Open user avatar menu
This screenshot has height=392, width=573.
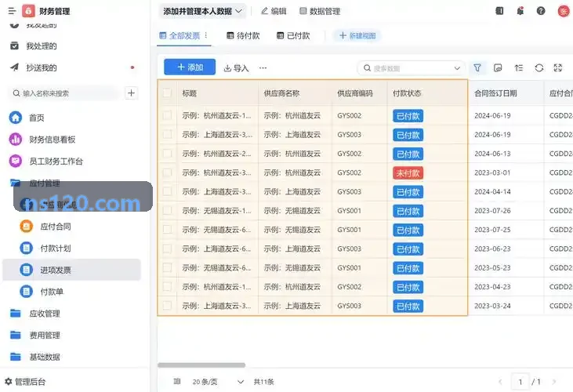[563, 11]
